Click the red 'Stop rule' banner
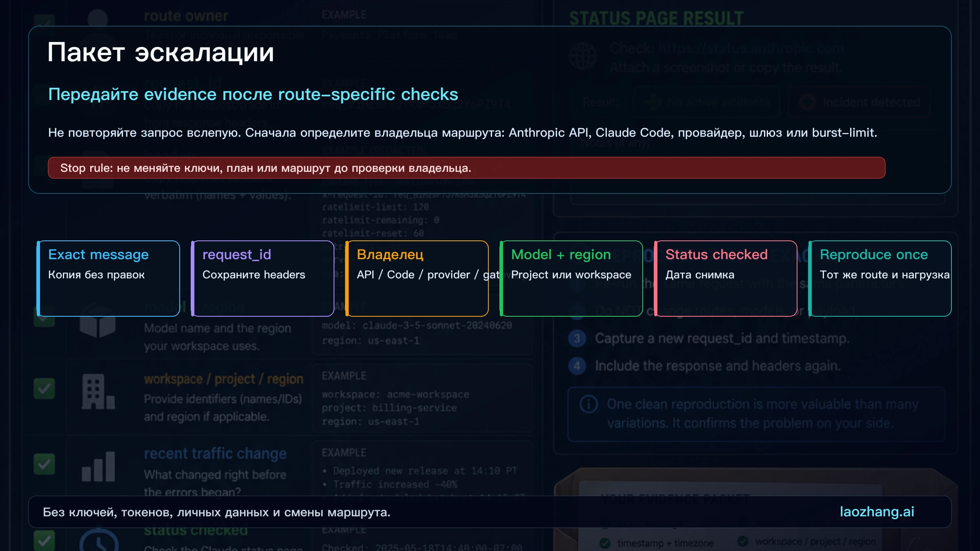 (466, 168)
